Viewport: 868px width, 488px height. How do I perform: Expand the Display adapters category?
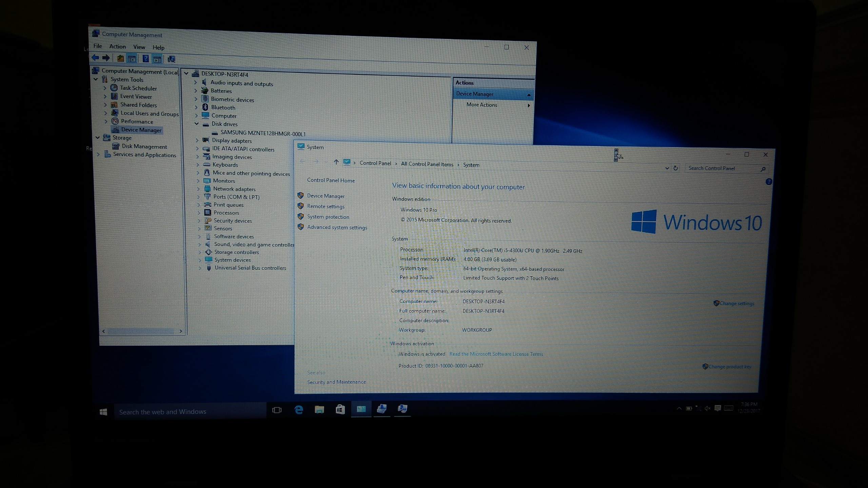click(x=197, y=140)
